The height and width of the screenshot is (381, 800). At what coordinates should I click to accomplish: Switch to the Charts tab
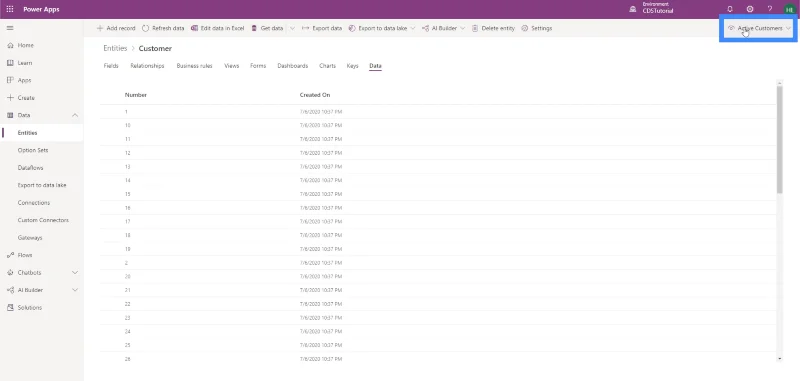328,66
